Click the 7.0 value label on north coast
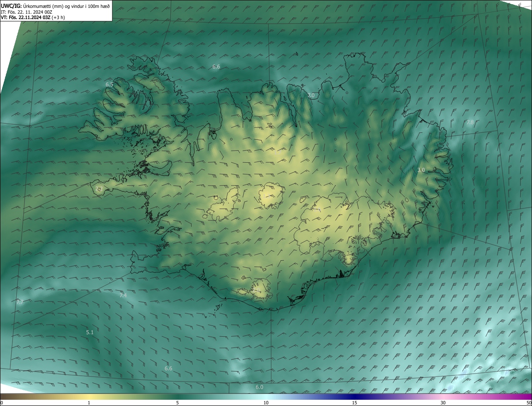Viewport: 532px width, 406px height. [310, 95]
